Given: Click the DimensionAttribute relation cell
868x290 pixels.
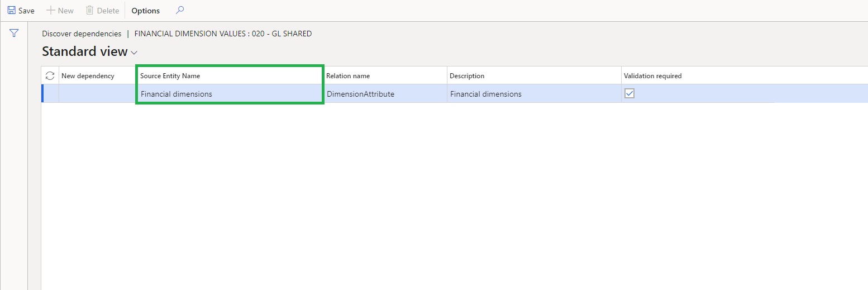Looking at the screenshot, I should (x=361, y=94).
